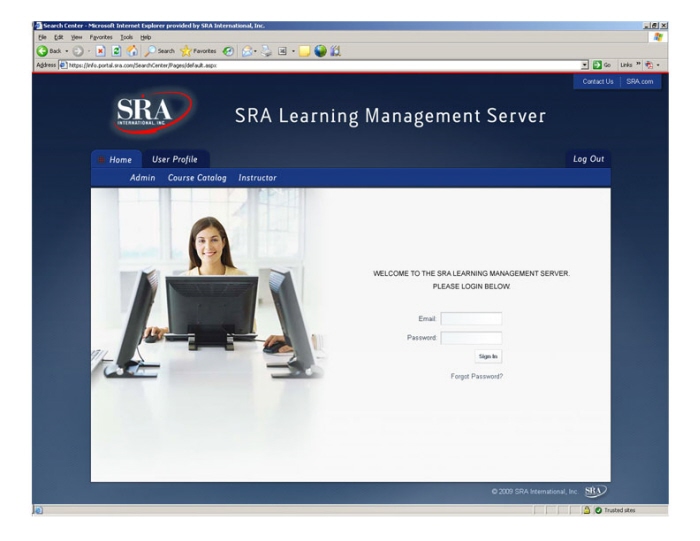Open the address bar URL dropdown
The image size is (700, 541).
585,65
